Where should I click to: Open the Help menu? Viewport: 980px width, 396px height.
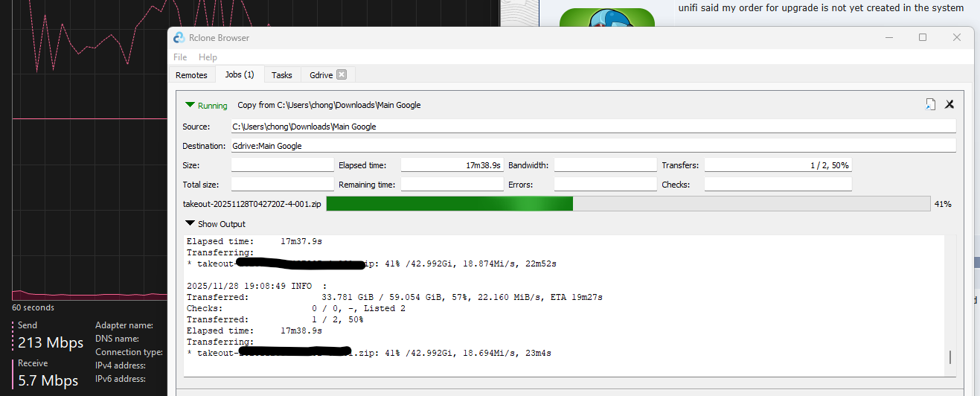point(208,57)
